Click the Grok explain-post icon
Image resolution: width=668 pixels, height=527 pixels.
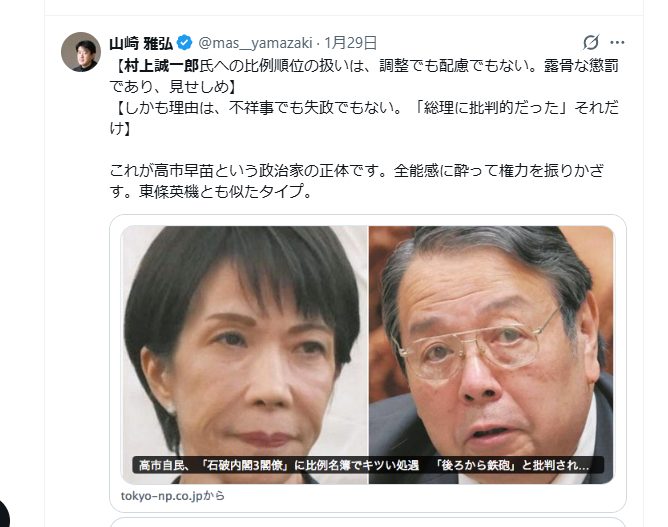point(591,42)
